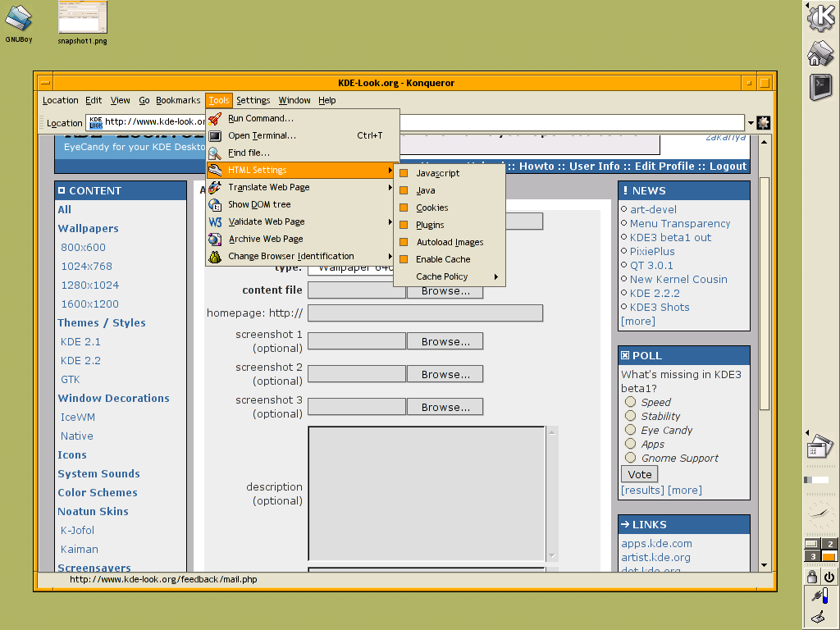Screen dimensions: 840x630
Task: Switch to virtual desktop 3 in pager
Action: [813, 556]
